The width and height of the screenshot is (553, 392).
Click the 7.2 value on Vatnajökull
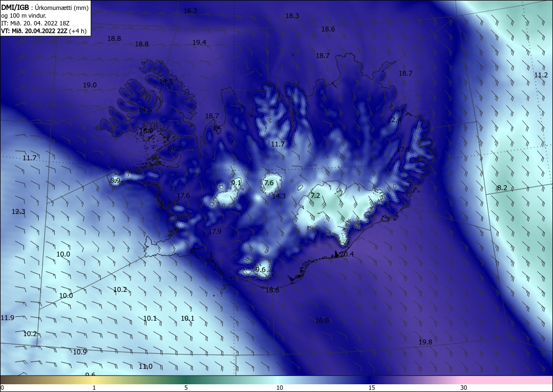pos(315,196)
